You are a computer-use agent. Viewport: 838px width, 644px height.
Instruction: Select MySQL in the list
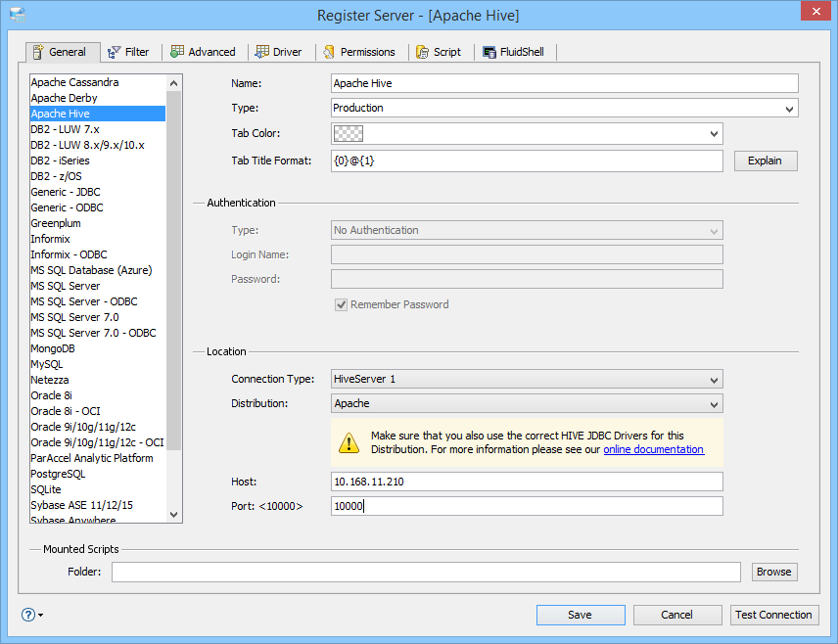[x=98, y=364]
